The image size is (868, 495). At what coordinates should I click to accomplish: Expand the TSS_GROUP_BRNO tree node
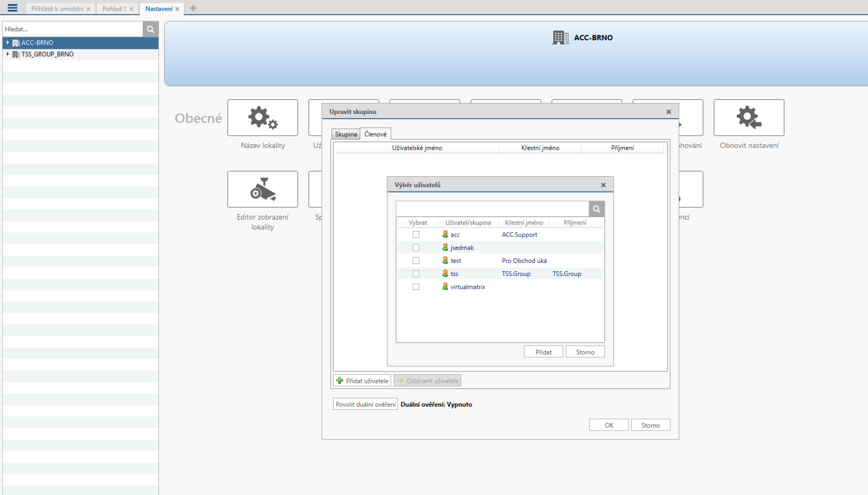(x=8, y=54)
